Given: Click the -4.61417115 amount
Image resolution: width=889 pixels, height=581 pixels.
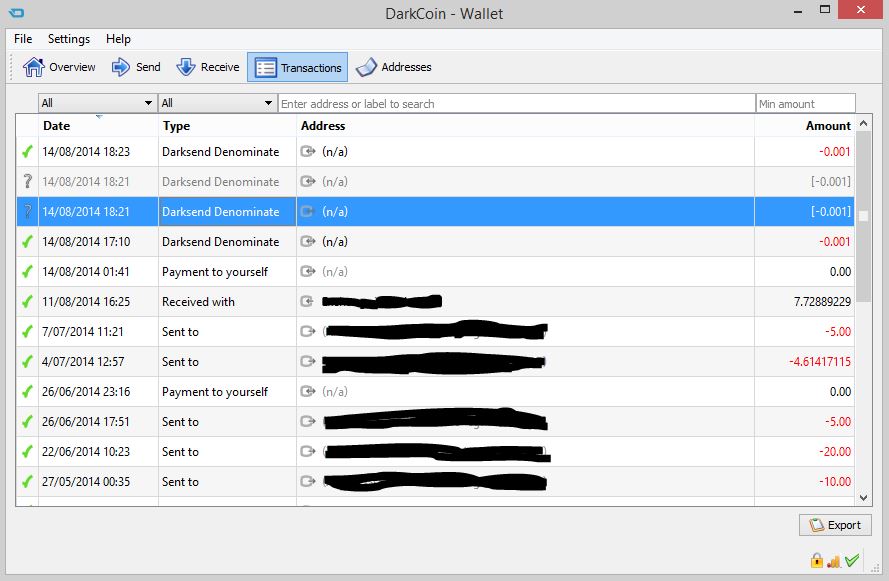Looking at the screenshot, I should point(820,362).
